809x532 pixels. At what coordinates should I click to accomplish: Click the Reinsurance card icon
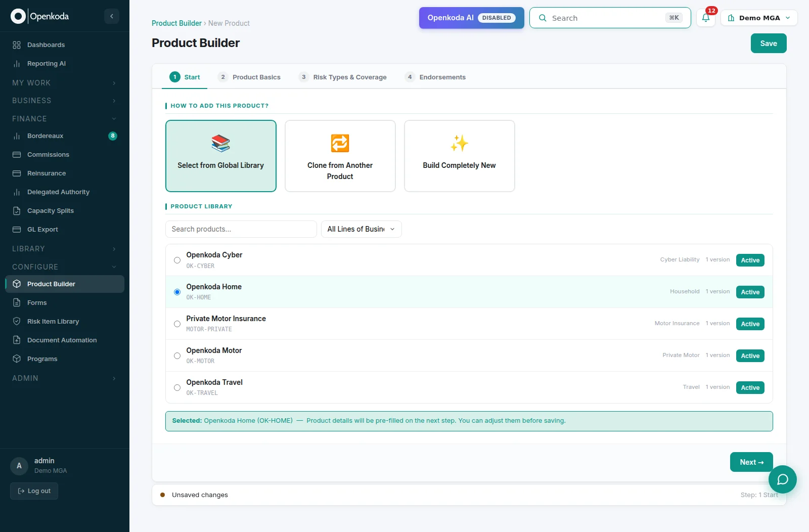click(17, 173)
